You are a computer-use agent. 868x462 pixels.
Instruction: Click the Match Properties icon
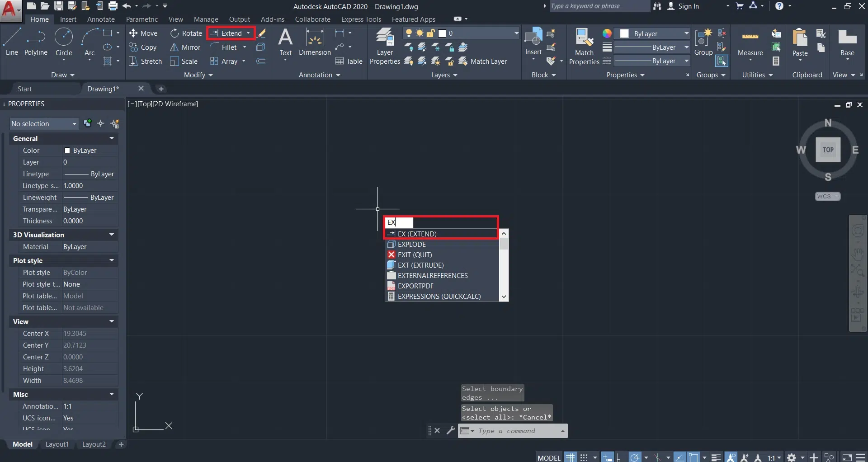584,46
